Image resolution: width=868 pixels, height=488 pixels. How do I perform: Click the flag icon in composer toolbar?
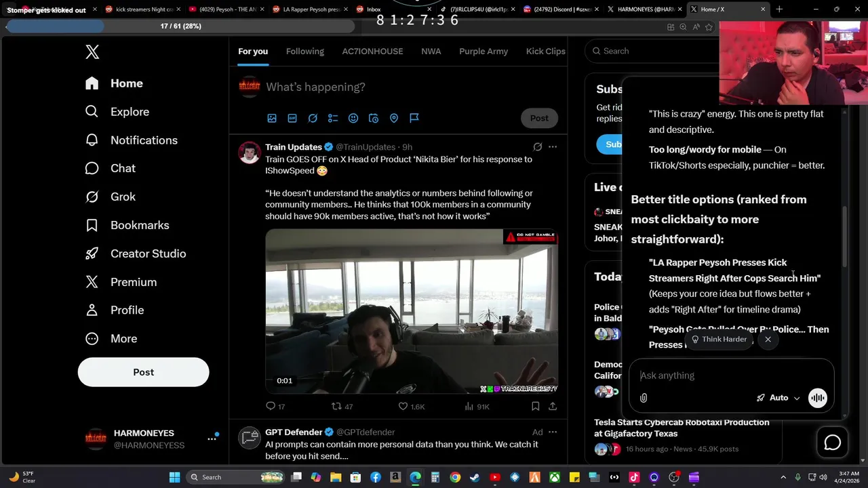pos(414,118)
